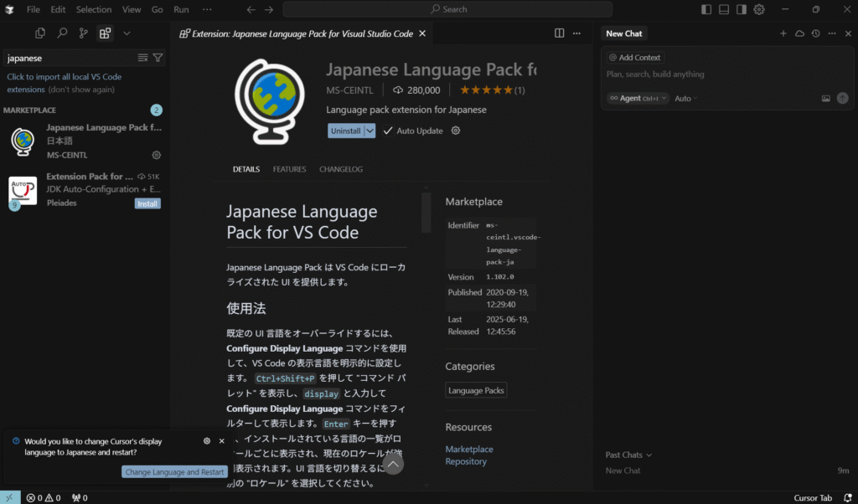This screenshot has width=858, height=504.
Task: Switch to the DETAILS tab
Action: [x=246, y=169]
